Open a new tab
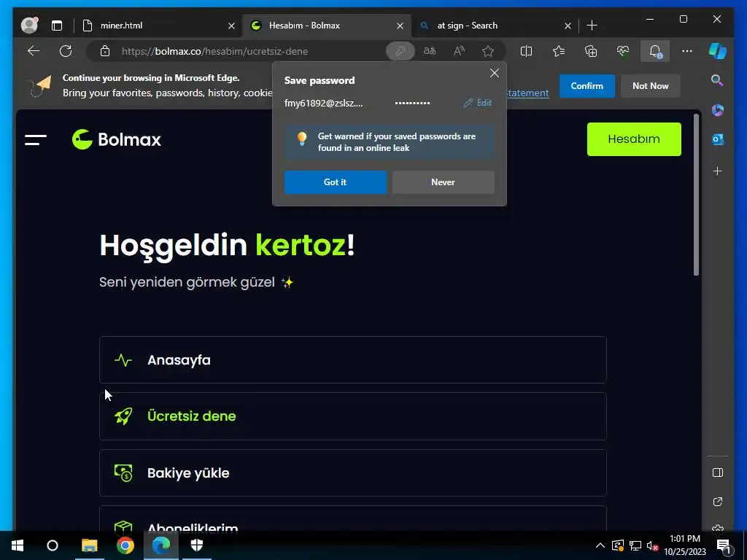The image size is (747, 560). [592, 26]
